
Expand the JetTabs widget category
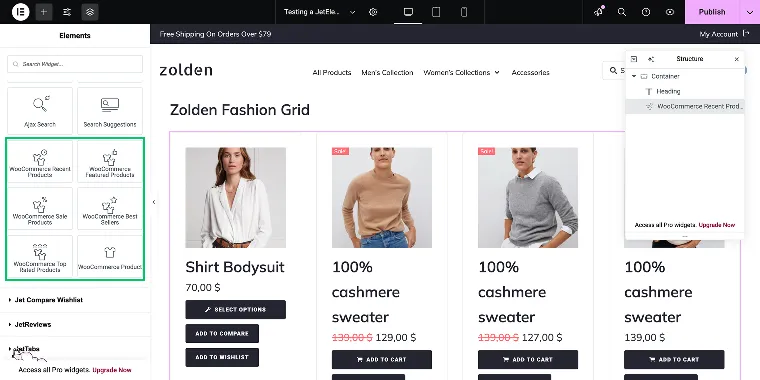75,348
